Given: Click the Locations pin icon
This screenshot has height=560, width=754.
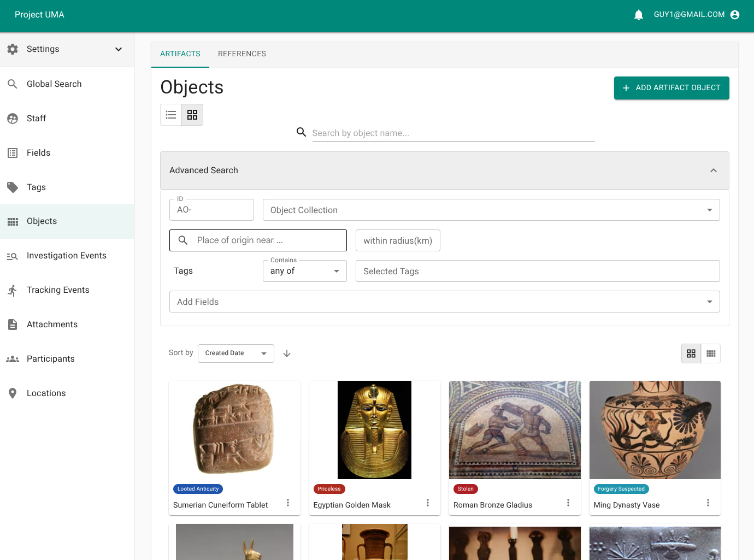Looking at the screenshot, I should [x=13, y=393].
